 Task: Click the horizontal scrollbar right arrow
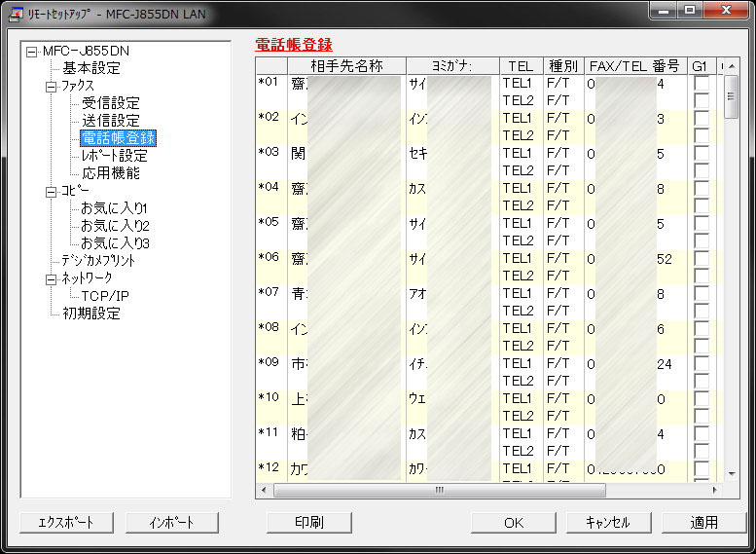(x=714, y=491)
